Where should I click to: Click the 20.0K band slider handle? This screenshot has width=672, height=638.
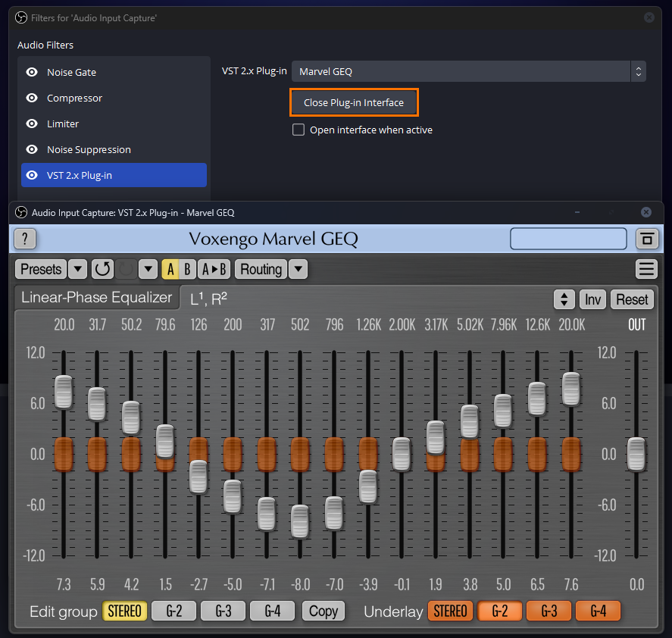click(571, 389)
